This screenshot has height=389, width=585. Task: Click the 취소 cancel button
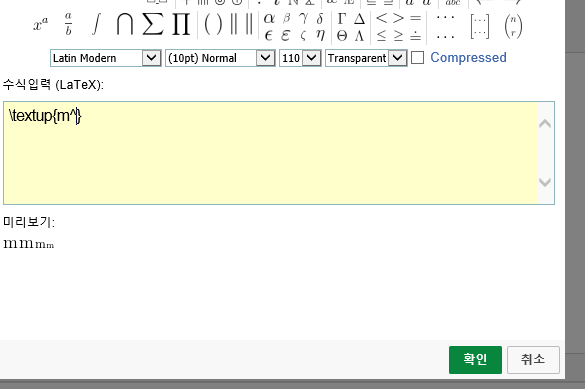pos(533,360)
